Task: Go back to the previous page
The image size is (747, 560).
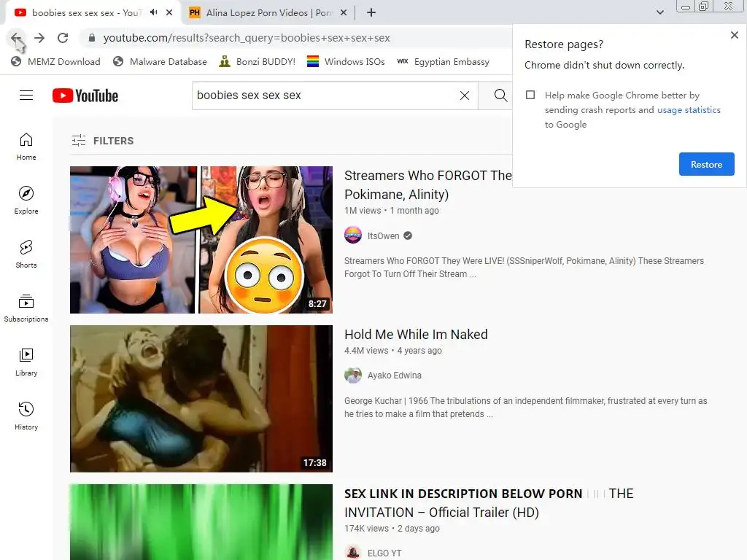Action: click(16, 38)
